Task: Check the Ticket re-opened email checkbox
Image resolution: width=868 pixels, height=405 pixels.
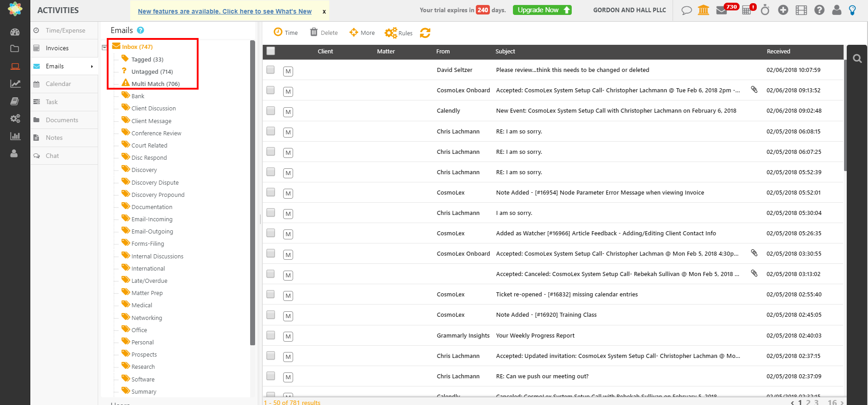Action: click(x=270, y=294)
